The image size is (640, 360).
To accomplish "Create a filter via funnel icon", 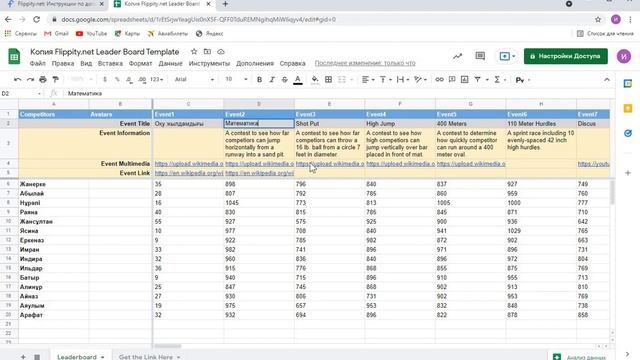I will [478, 80].
